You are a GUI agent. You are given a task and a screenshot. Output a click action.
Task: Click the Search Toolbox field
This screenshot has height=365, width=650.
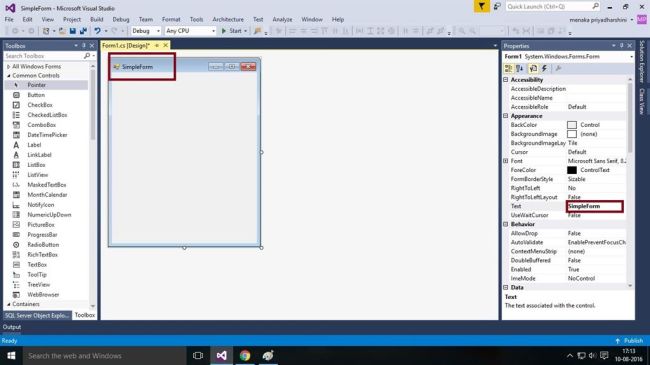coord(45,56)
